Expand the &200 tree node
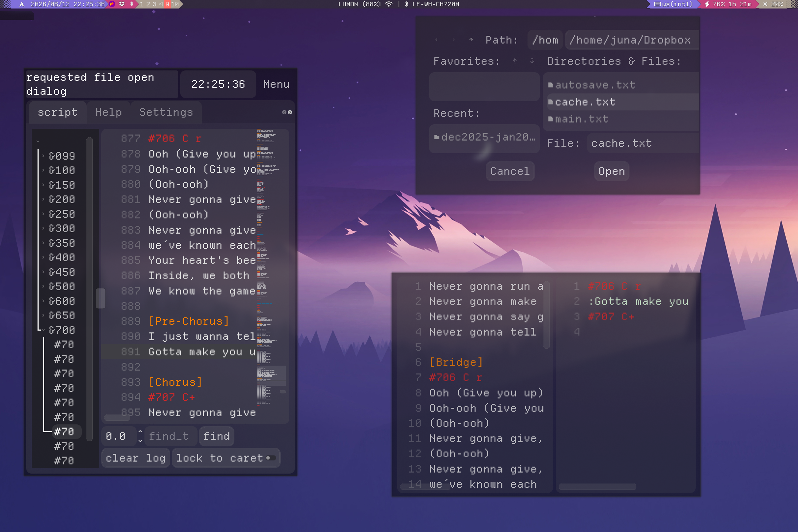This screenshot has width=798, height=532. pyautogui.click(x=44, y=199)
